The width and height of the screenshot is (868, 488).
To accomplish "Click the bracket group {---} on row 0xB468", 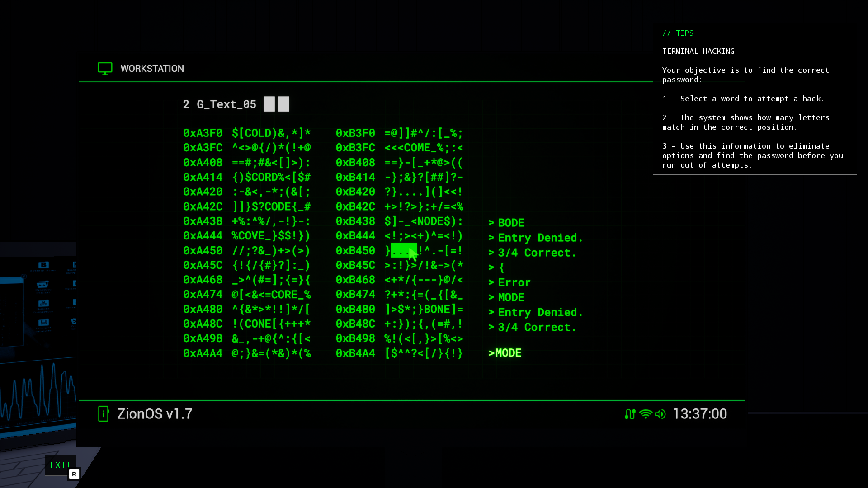I will point(427,280).
